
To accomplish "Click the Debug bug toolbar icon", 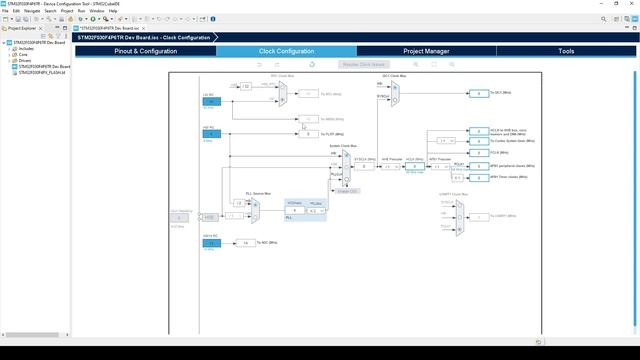I will [x=80, y=19].
